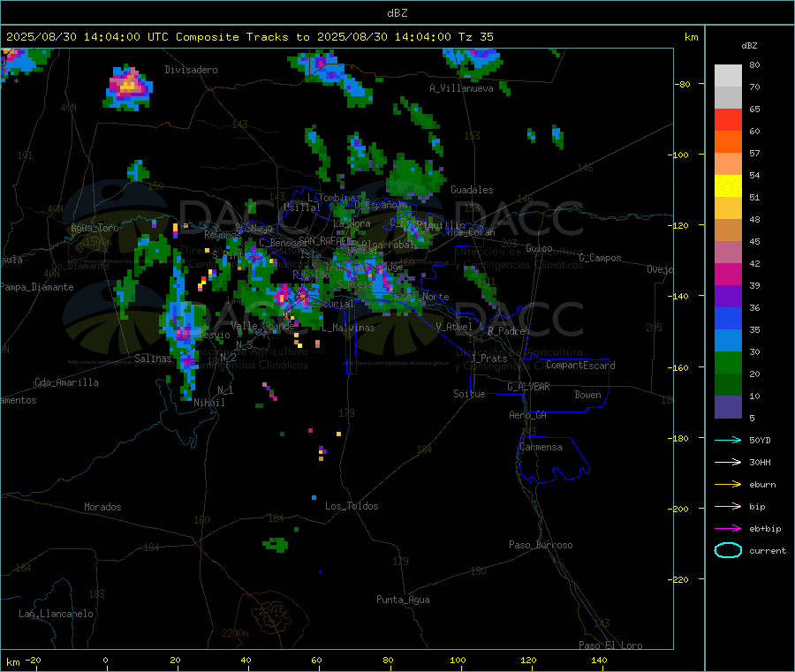Click the 'Pampa_Diamante' place label
Screen dimensions: 795x672
coord(36,287)
